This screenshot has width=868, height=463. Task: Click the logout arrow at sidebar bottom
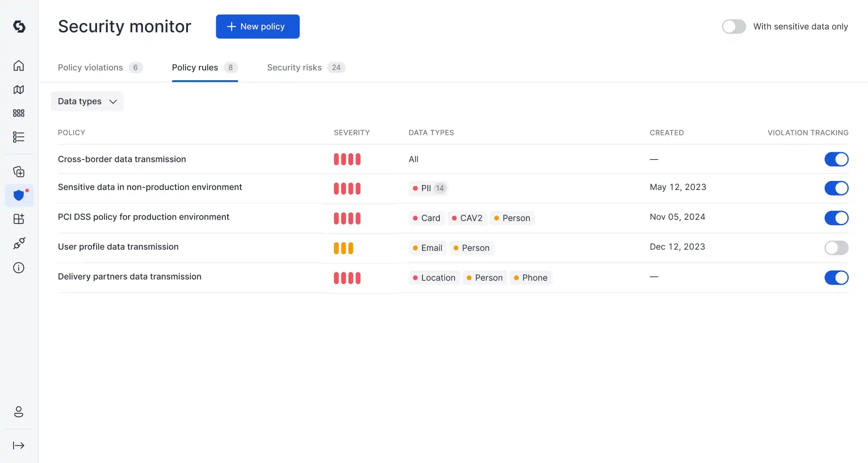(x=18, y=445)
